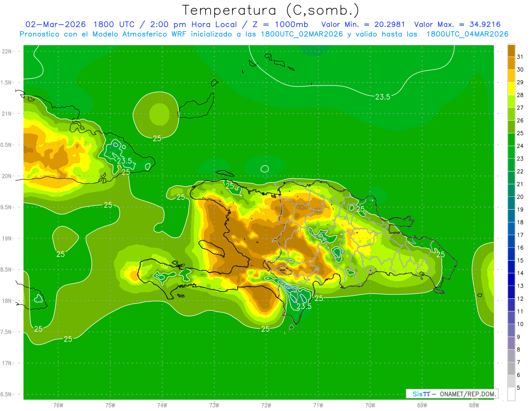The width and height of the screenshot is (532, 411).
Task: Click the "73W" longitude axis label
Action: coord(214,404)
